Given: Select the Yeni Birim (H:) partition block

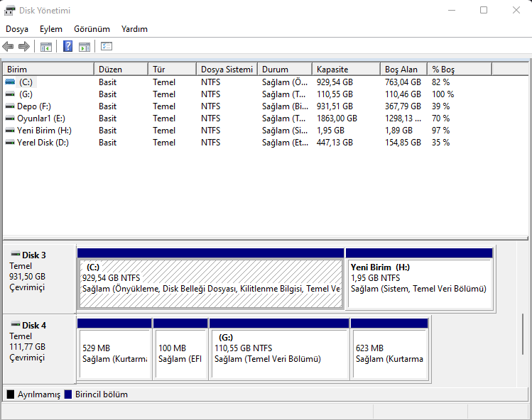Looking at the screenshot, I should click(419, 279).
